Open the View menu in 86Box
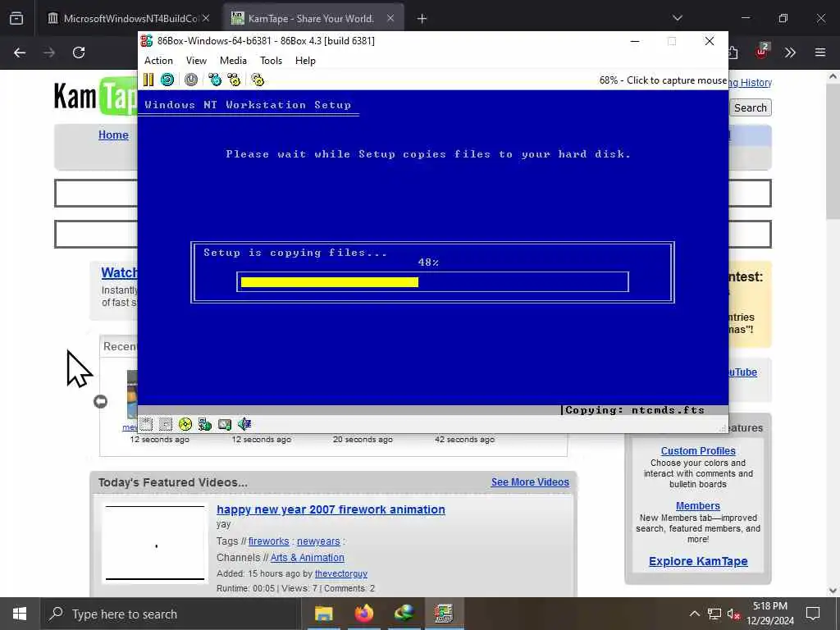The width and height of the screenshot is (840, 630). pos(196,61)
